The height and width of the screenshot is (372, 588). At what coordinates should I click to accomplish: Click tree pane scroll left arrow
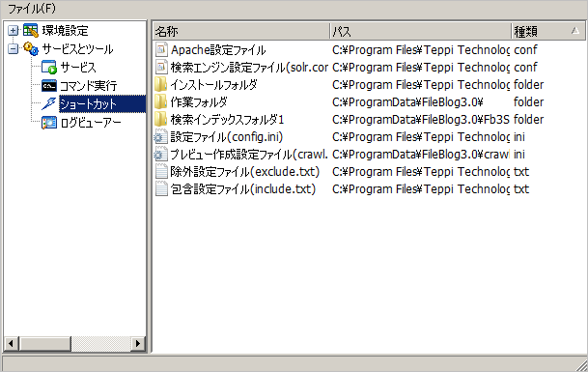[x=12, y=343]
